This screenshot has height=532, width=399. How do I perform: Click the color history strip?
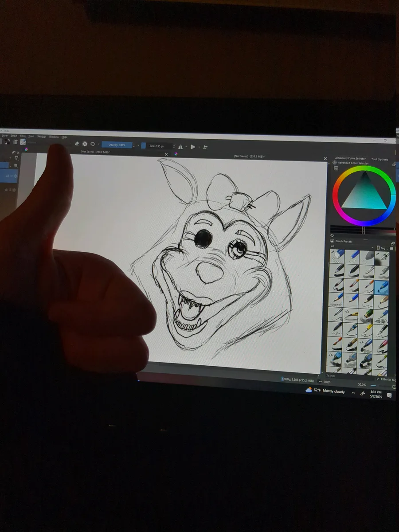click(364, 229)
